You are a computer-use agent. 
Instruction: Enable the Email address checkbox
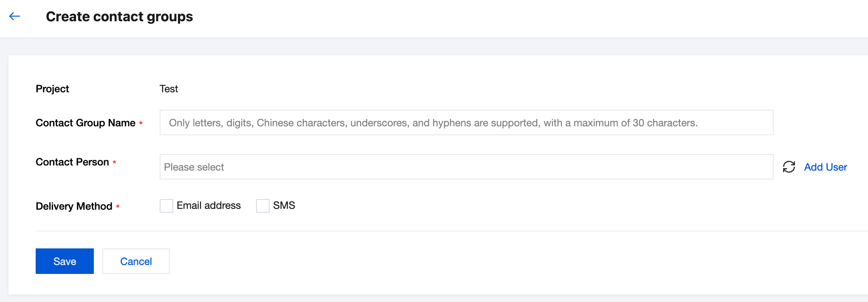[x=166, y=206]
